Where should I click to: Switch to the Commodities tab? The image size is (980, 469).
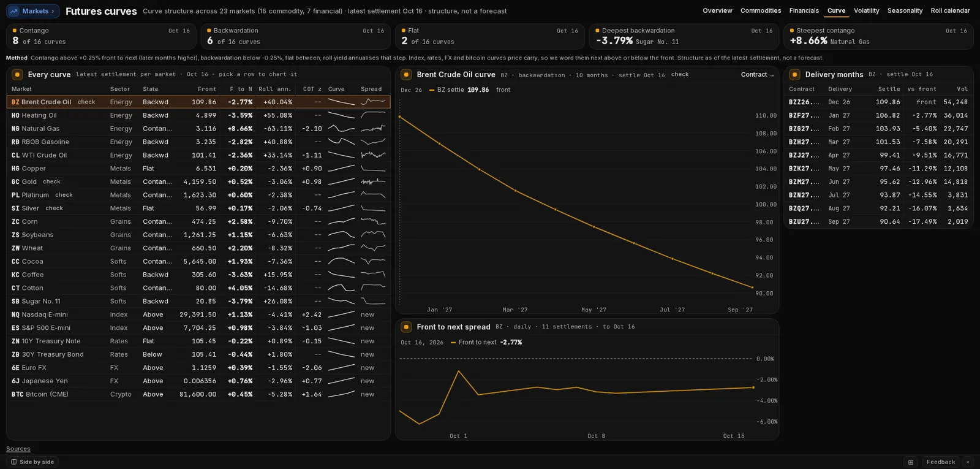pos(761,11)
